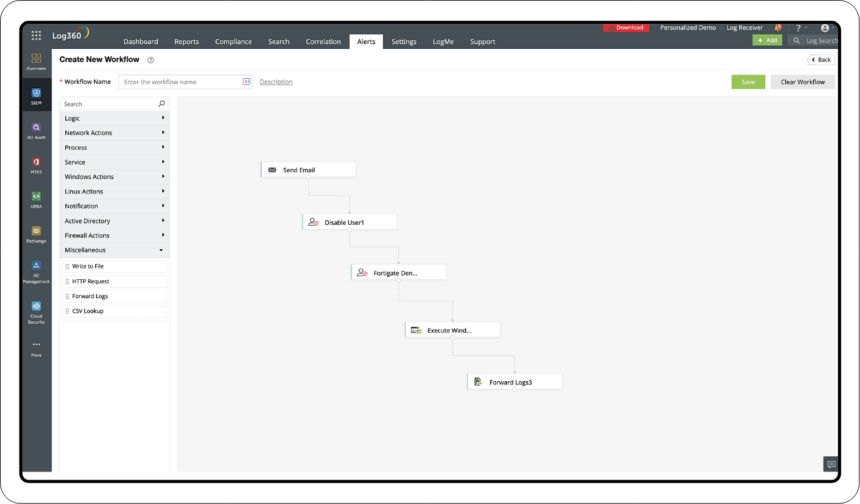
Task: Open the chat icon at bottom right
Action: click(831, 464)
